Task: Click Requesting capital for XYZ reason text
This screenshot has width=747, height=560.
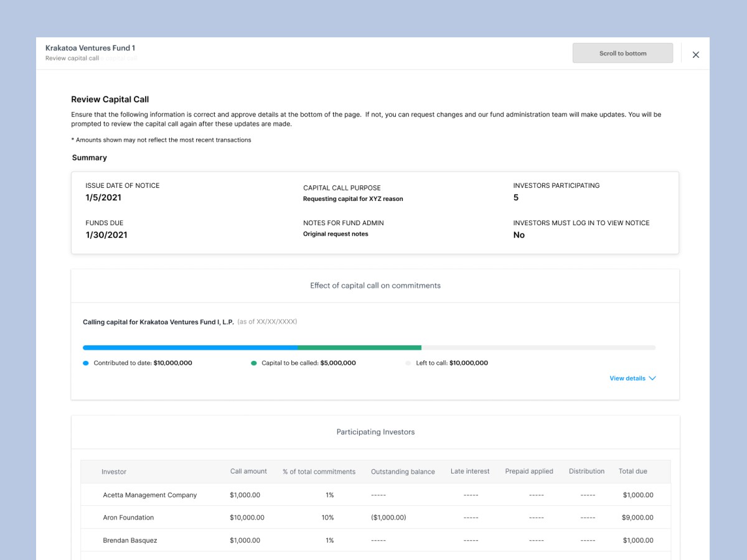Action: pos(353,199)
